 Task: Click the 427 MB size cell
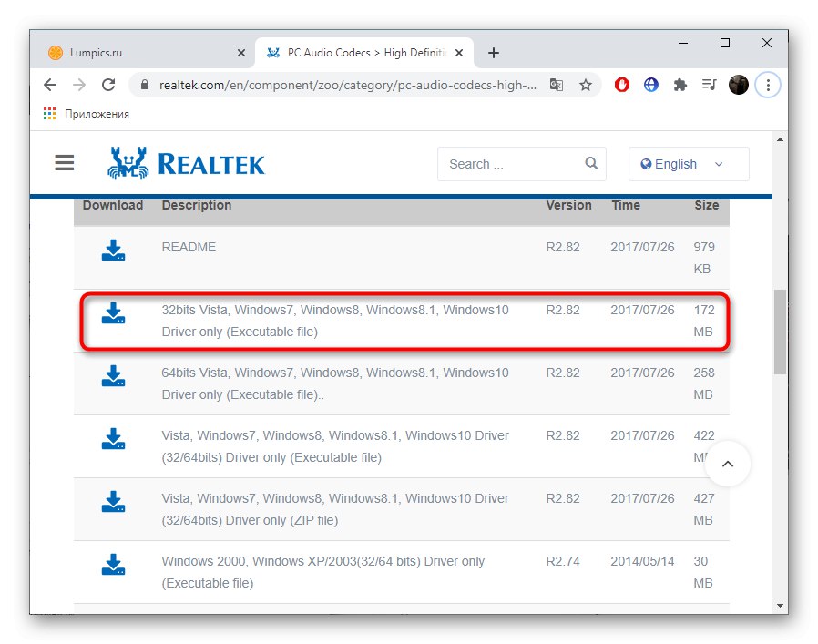(x=704, y=509)
